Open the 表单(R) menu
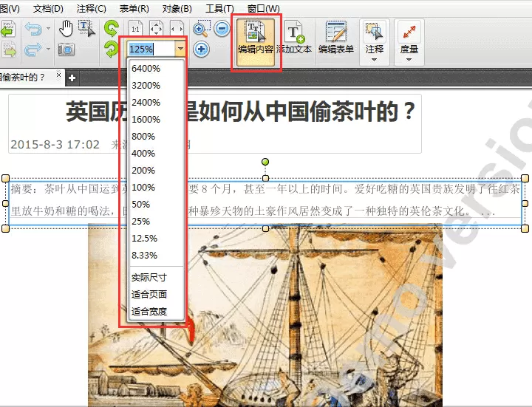 [134, 8]
